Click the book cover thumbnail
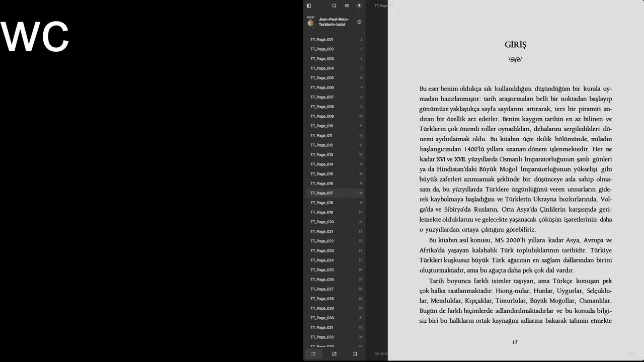Screen dimensions: 644x362 (x=310, y=22)
